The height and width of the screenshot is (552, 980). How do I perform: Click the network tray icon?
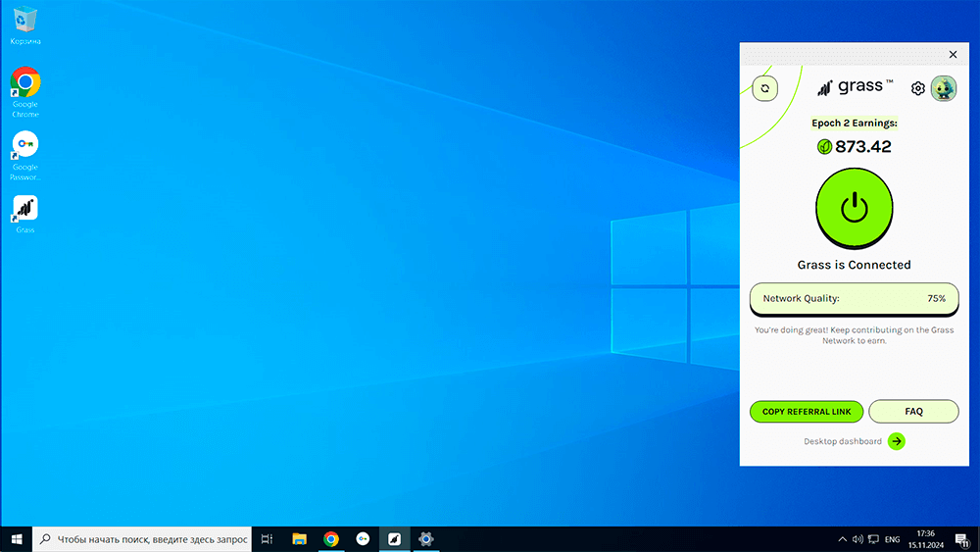(873, 539)
